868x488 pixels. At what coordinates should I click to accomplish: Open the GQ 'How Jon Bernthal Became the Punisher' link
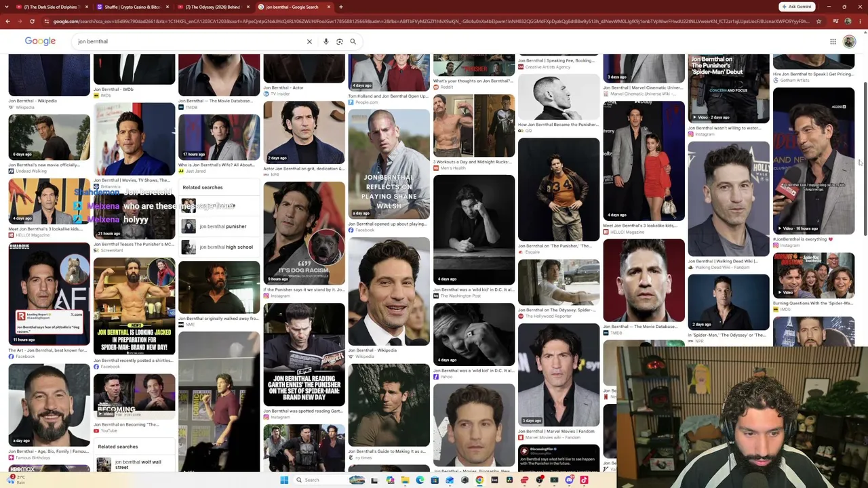(558, 125)
